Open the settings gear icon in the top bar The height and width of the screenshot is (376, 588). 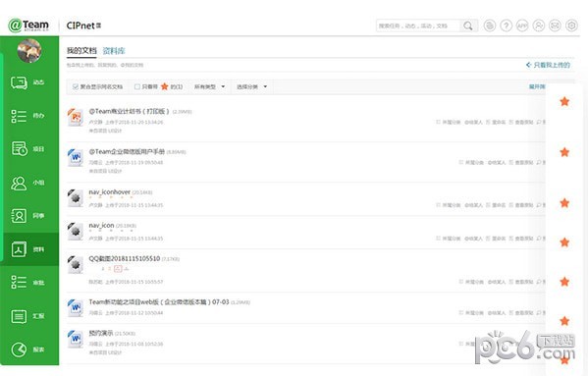pos(571,26)
